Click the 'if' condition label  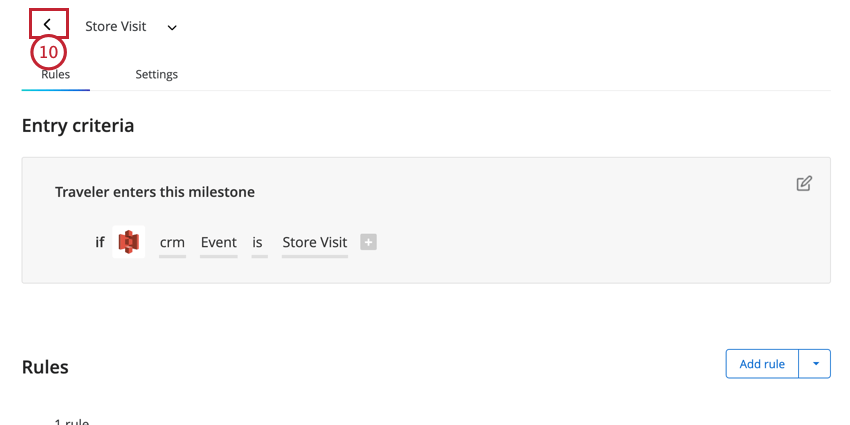pyautogui.click(x=100, y=242)
